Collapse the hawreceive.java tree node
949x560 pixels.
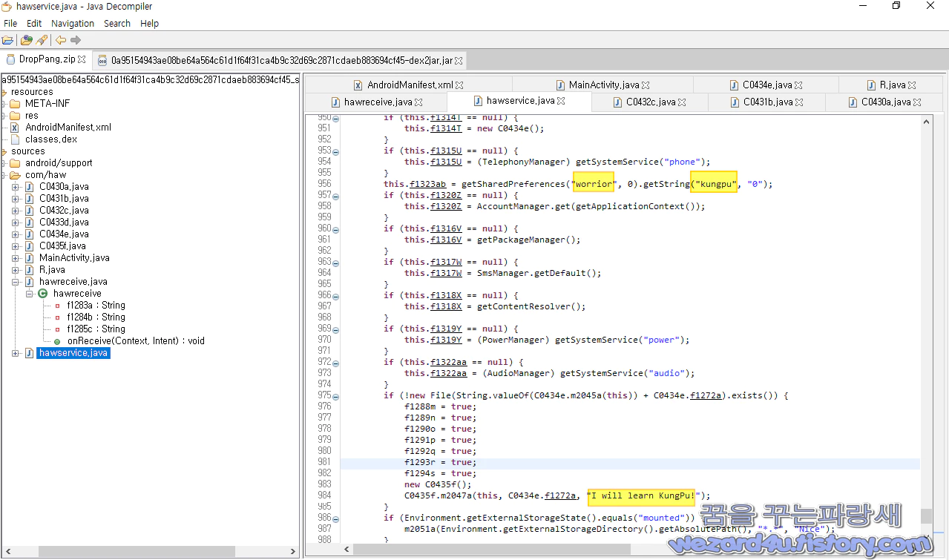point(16,282)
